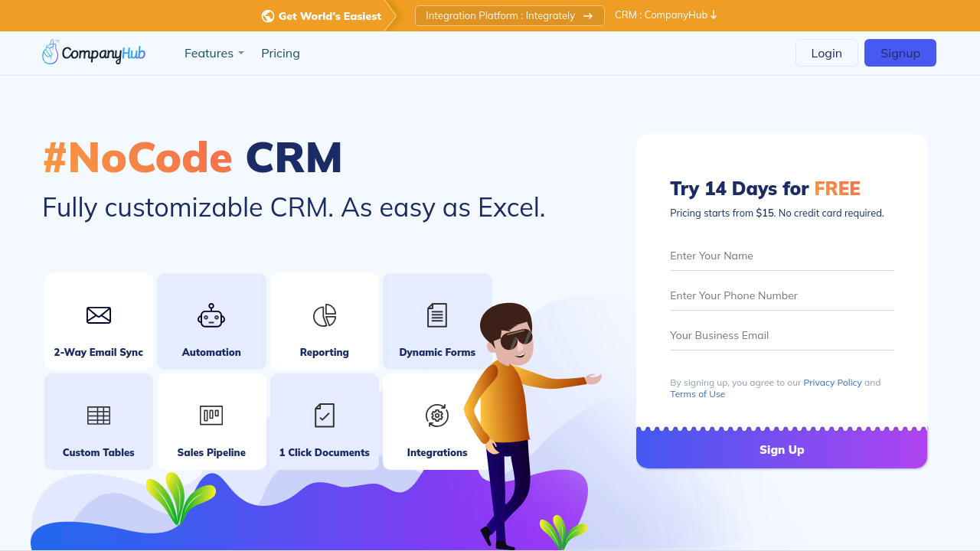Open Integration Platform : Integrately banner link

click(509, 16)
